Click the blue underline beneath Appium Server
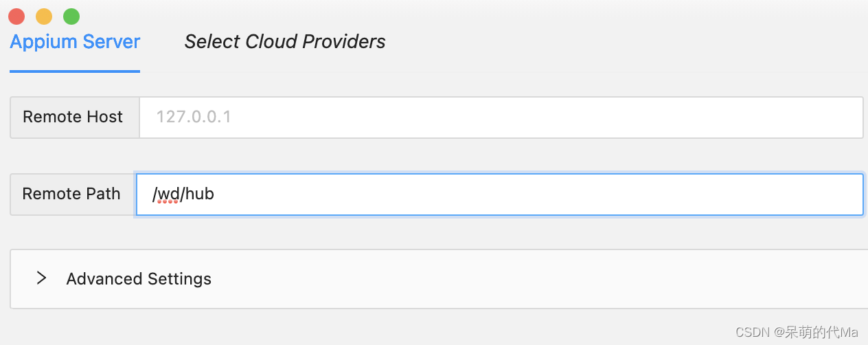 coord(75,70)
